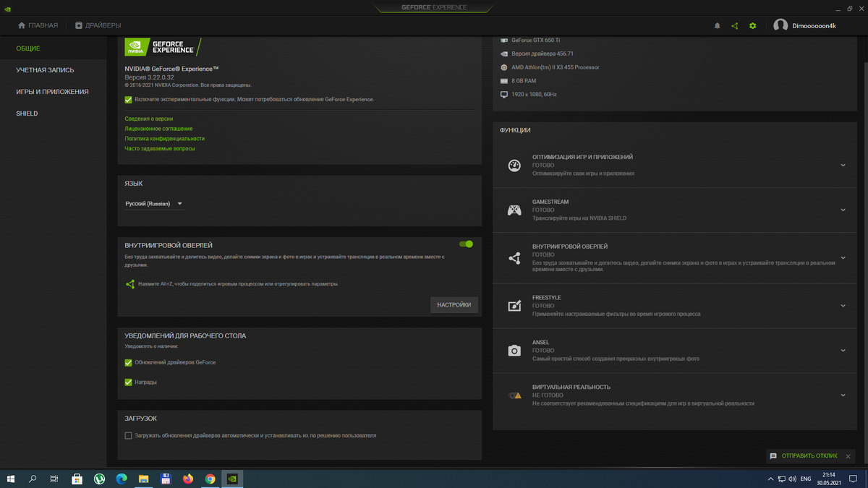Click the share icon in functions list

tap(514, 258)
